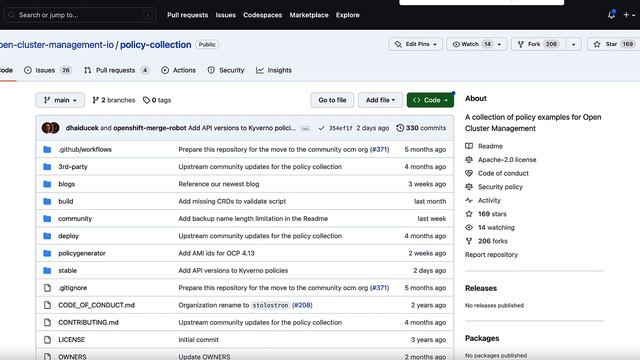640x360 pixels.
Task: Switch to the Actions tab
Action: (x=179, y=70)
